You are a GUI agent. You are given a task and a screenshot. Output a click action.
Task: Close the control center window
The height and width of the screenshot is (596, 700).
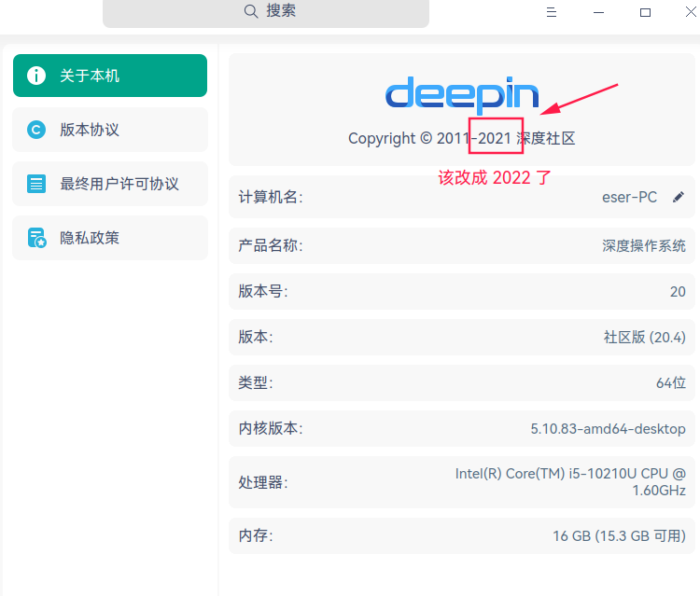point(692,11)
